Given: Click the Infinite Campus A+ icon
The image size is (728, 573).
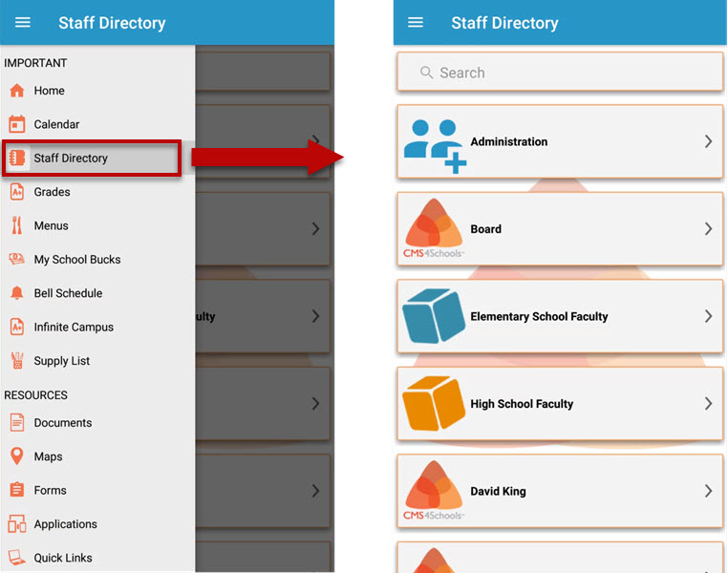Looking at the screenshot, I should (x=17, y=328).
